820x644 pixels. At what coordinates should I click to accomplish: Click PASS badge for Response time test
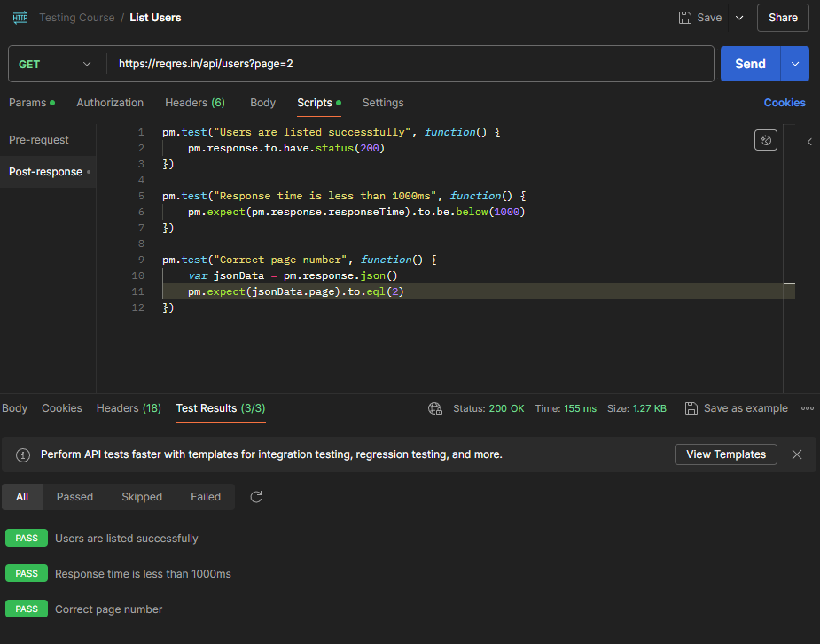[26, 573]
